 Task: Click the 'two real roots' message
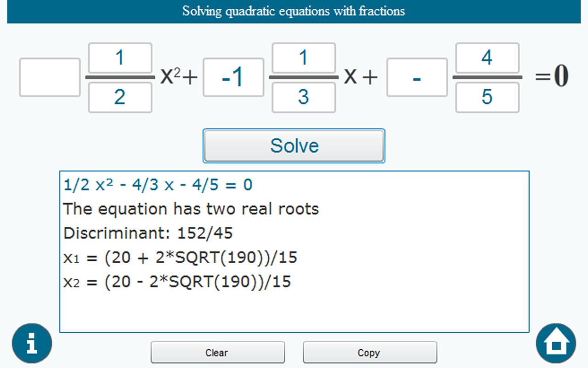point(191,209)
